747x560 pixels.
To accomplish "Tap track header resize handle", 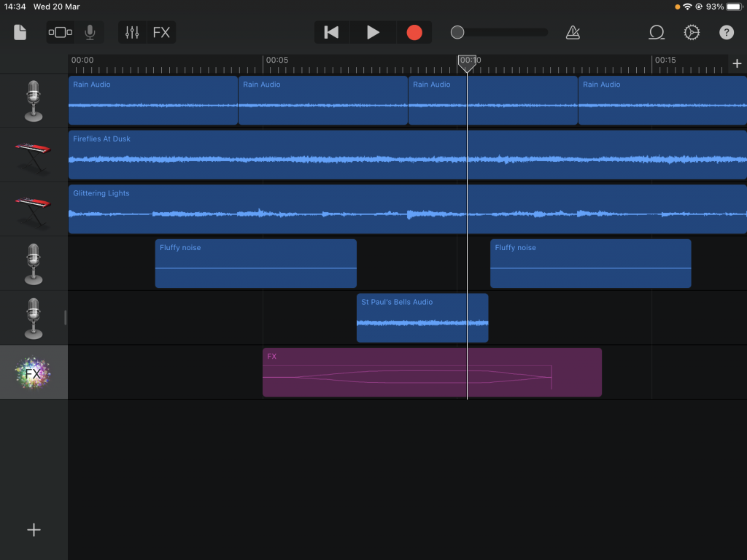I will pyautogui.click(x=65, y=318).
